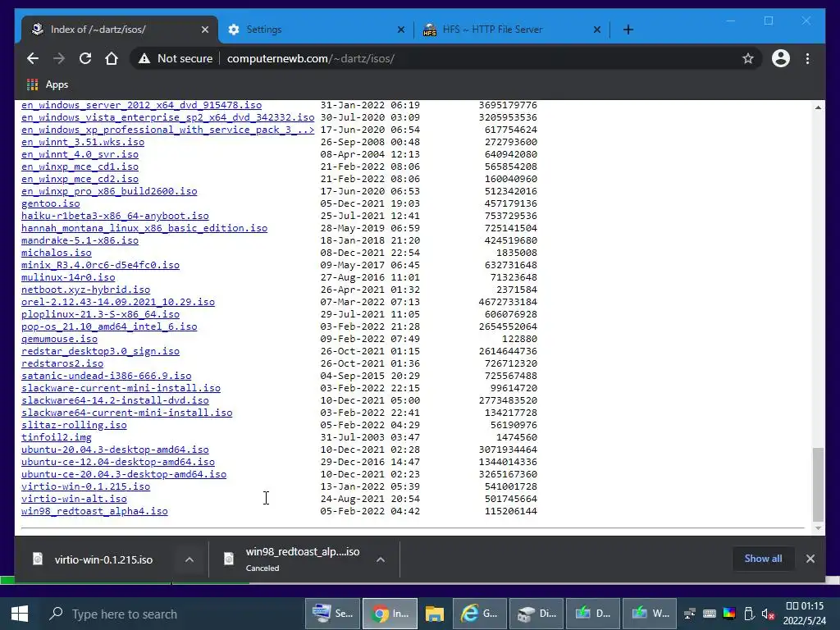
Task: Open gentoo.iso link
Action: point(50,204)
